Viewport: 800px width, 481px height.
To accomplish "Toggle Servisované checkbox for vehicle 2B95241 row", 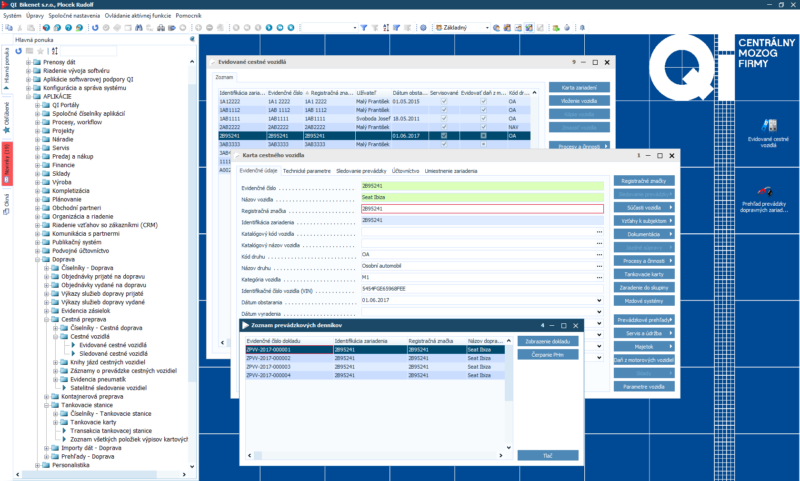I will click(x=446, y=135).
